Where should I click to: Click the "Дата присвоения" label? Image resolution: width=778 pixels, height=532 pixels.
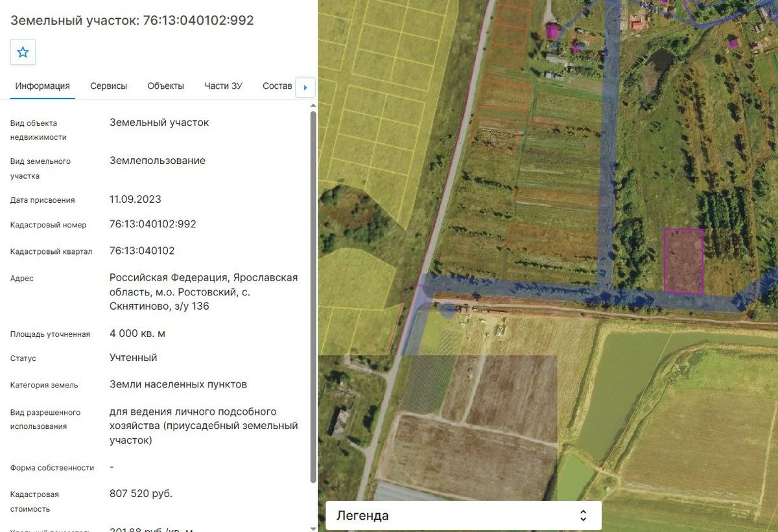(x=43, y=200)
